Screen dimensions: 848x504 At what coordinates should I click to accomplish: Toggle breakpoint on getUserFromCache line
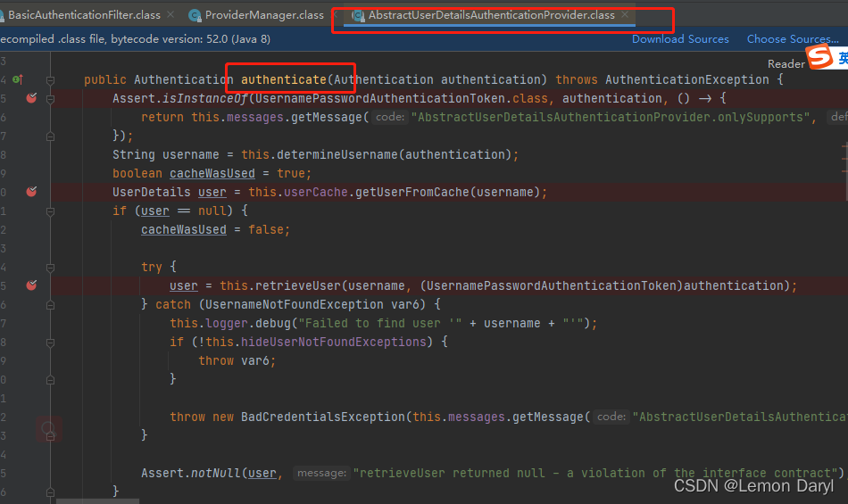click(x=31, y=191)
